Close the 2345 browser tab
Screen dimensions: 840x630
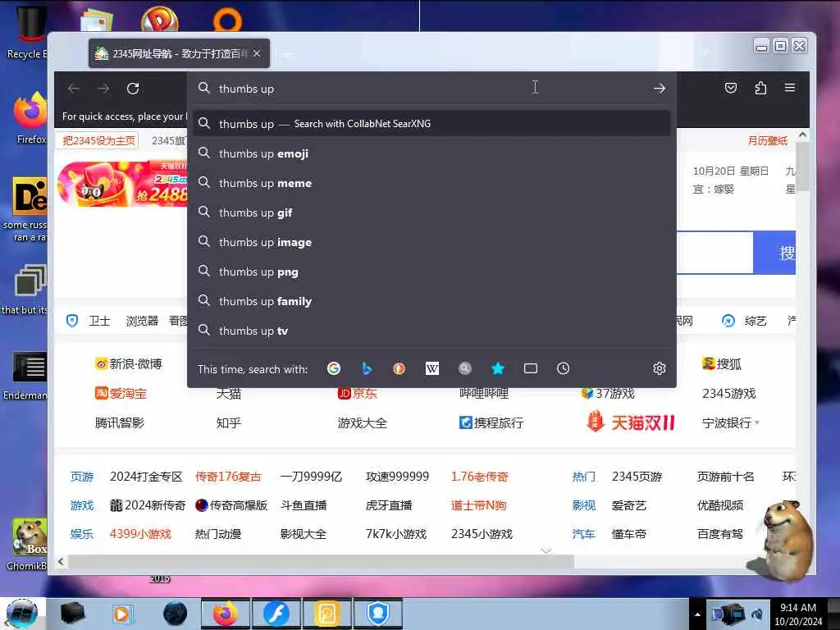tap(257, 53)
